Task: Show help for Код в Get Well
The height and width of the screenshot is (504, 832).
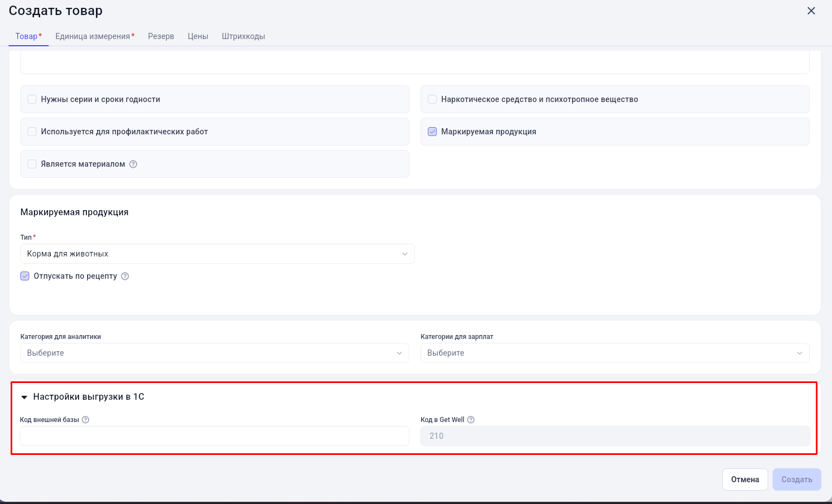Action: pos(471,420)
